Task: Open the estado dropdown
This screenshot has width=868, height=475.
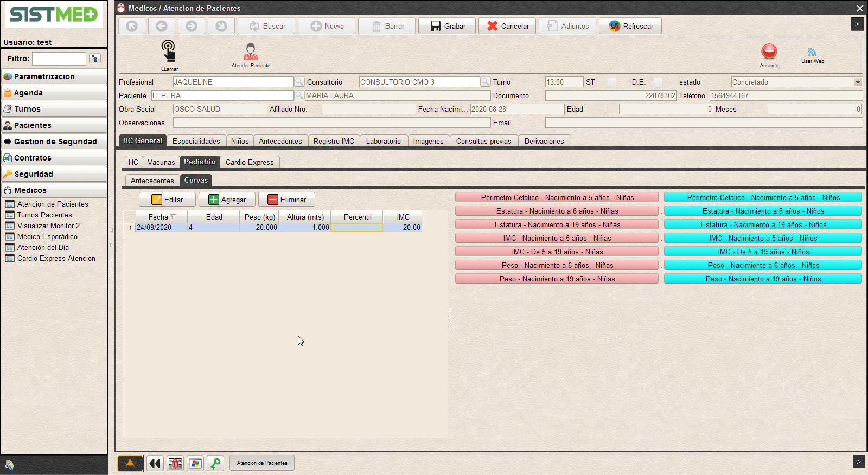Action: click(858, 82)
